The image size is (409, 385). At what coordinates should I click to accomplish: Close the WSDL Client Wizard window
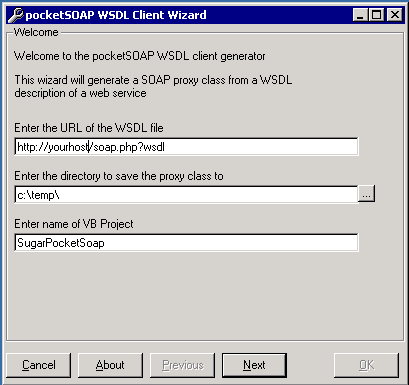pos(395,15)
